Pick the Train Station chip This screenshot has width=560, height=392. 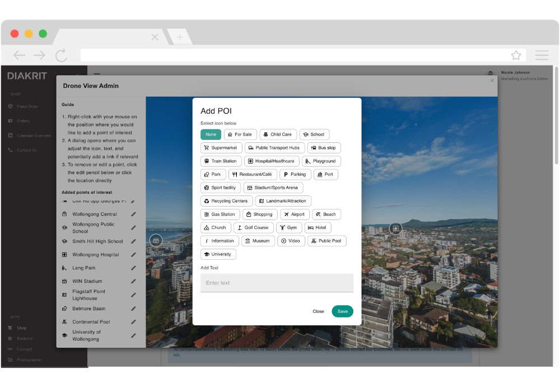pos(221,161)
